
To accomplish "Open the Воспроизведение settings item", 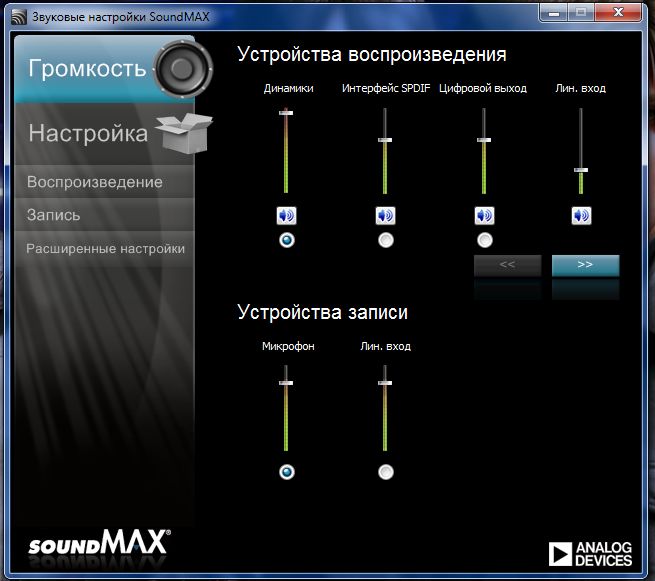I will 104,182.
